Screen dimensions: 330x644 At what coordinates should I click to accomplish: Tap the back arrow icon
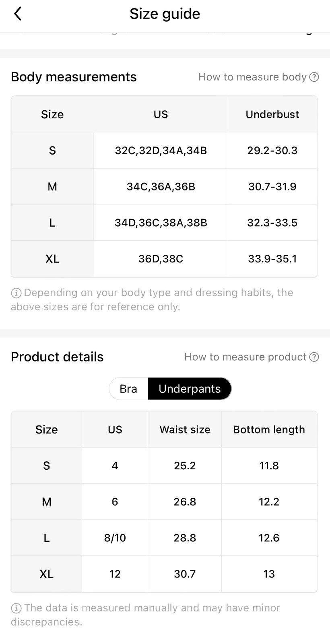coord(17,14)
